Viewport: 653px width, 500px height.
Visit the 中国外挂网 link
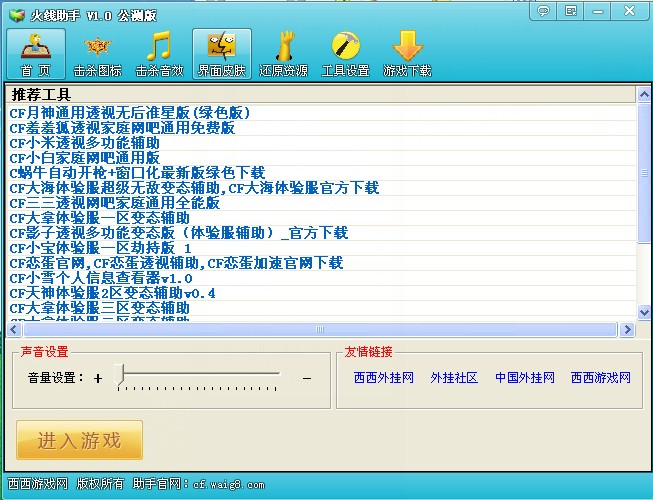(525, 378)
